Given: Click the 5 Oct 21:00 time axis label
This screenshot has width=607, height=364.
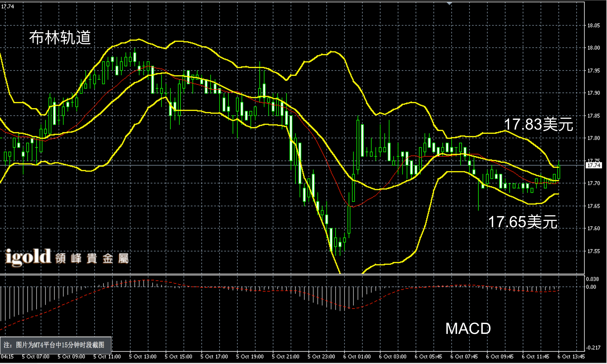Looking at the screenshot, I should tap(285, 356).
